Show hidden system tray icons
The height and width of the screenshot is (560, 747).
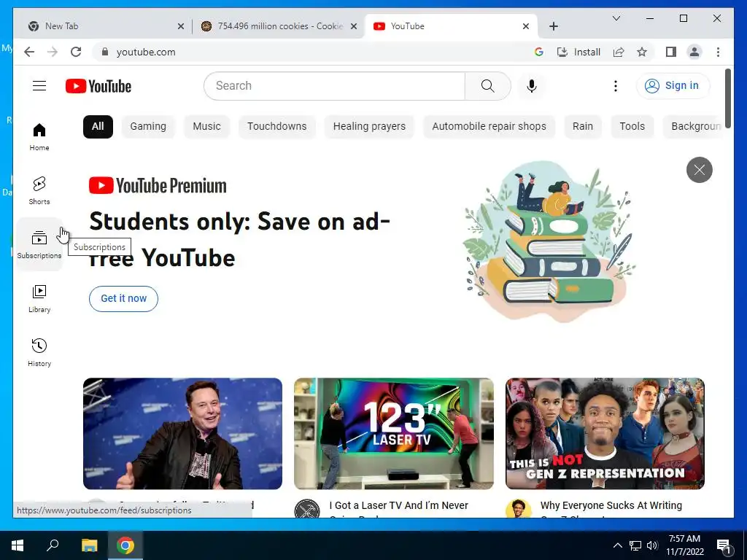click(x=617, y=545)
